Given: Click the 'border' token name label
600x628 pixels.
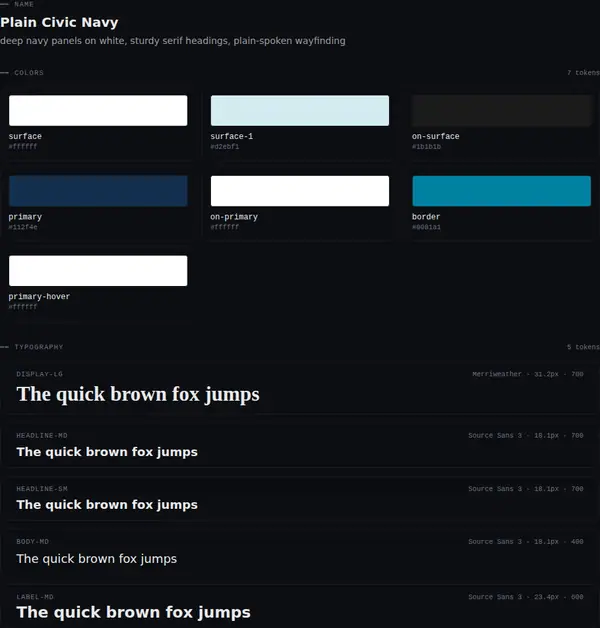Looking at the screenshot, I should click(x=426, y=217).
